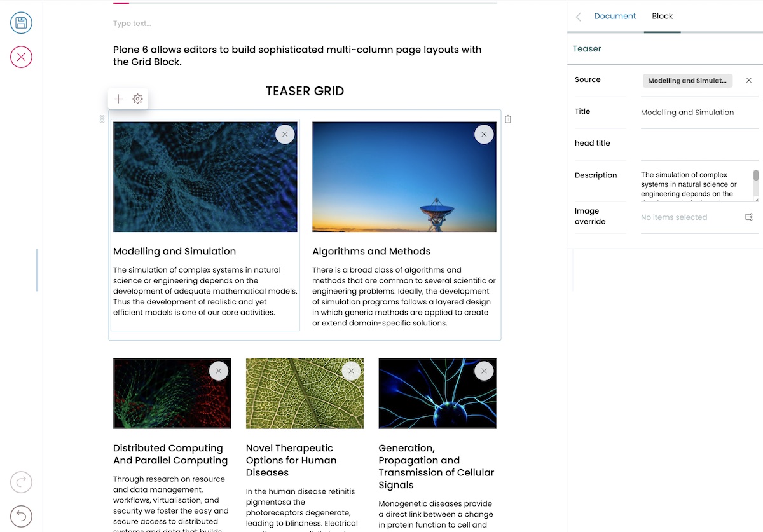Select the green leaf teaser image
The height and width of the screenshot is (532, 763).
coord(305,393)
